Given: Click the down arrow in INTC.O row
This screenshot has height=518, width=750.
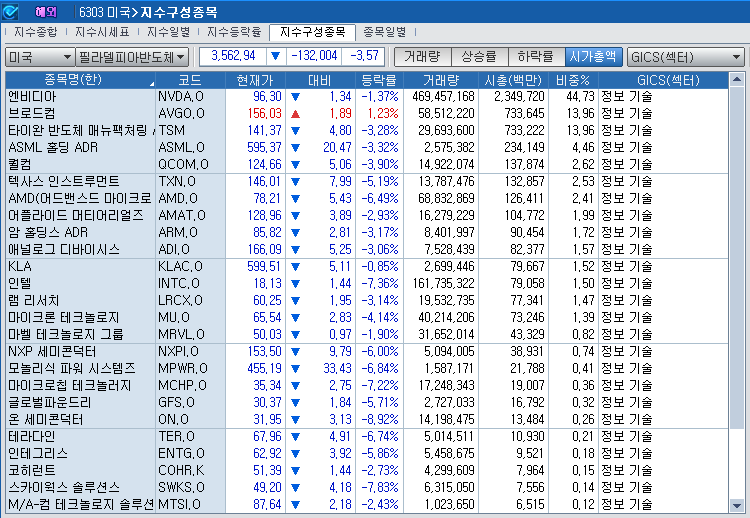Looking at the screenshot, I should coord(296,284).
